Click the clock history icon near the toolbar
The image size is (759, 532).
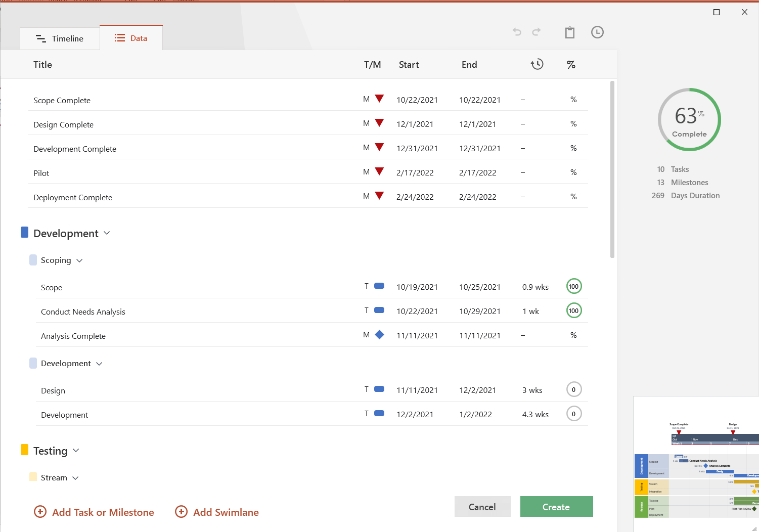[597, 32]
